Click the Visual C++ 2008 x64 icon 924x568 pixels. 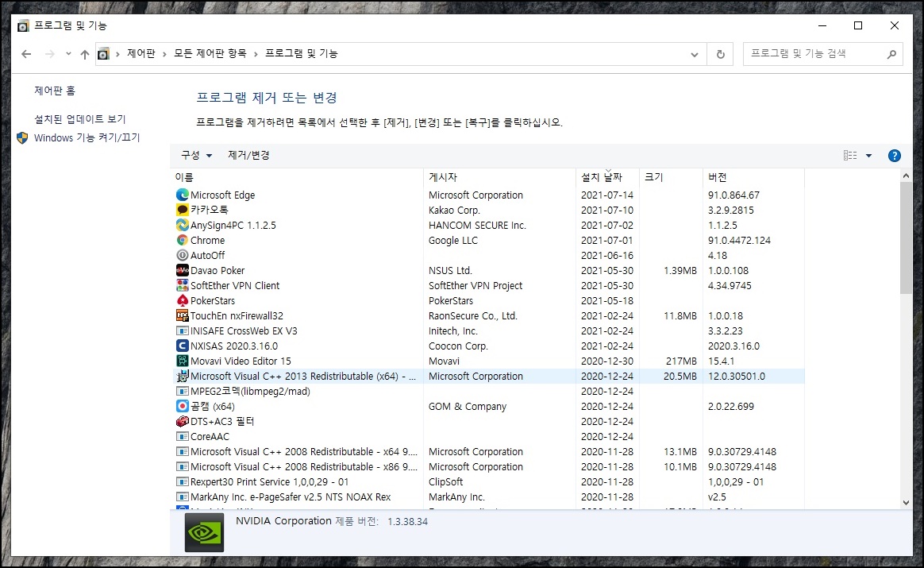coord(183,452)
